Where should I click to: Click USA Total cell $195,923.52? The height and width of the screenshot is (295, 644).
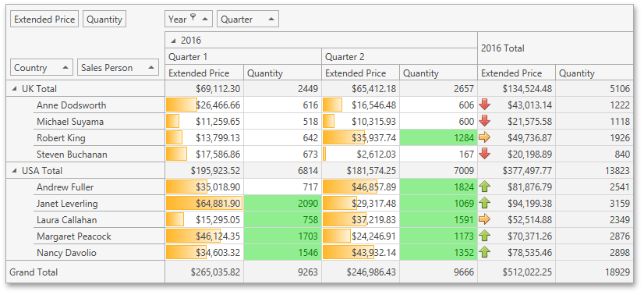(x=204, y=170)
